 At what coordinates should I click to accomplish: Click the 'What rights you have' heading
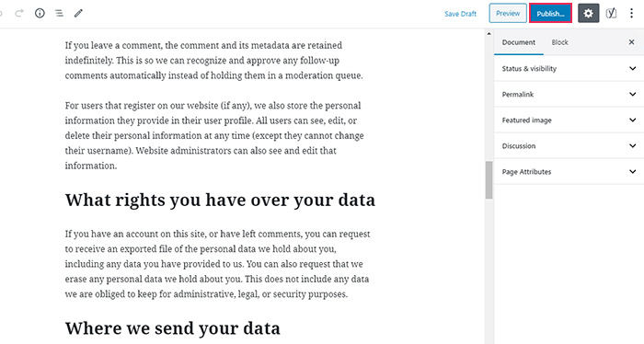pos(220,200)
